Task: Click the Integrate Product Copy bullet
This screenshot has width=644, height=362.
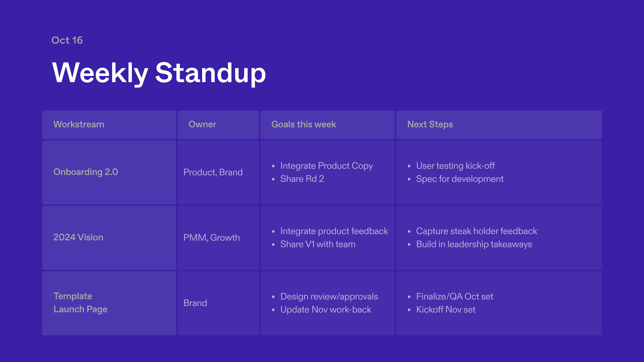Action: click(326, 166)
